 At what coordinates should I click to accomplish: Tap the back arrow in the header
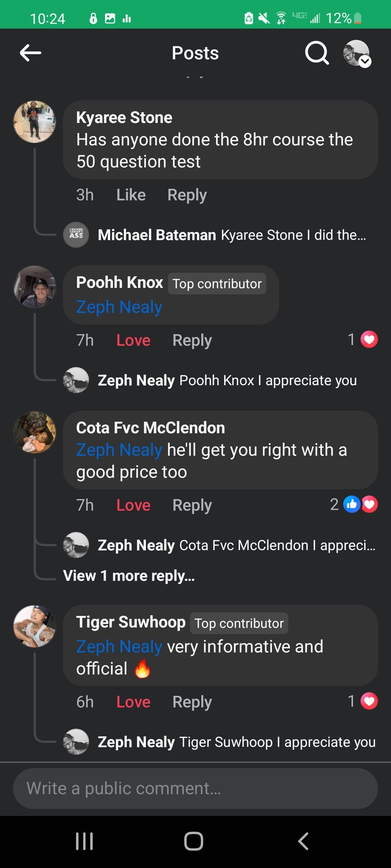point(30,53)
